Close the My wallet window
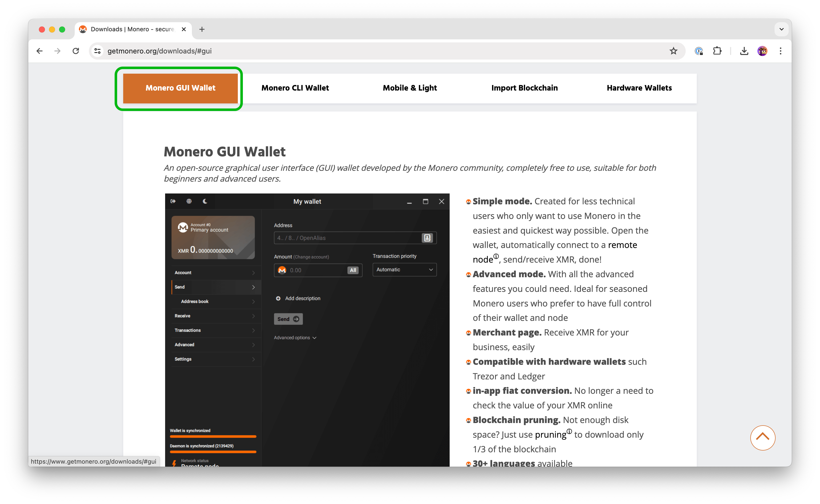 [x=441, y=201]
